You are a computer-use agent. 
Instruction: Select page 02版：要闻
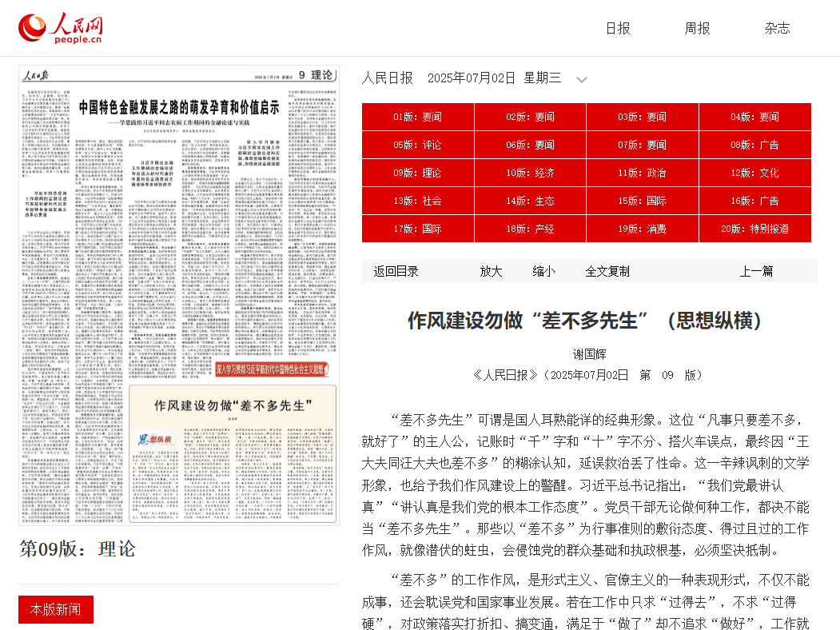click(x=531, y=117)
